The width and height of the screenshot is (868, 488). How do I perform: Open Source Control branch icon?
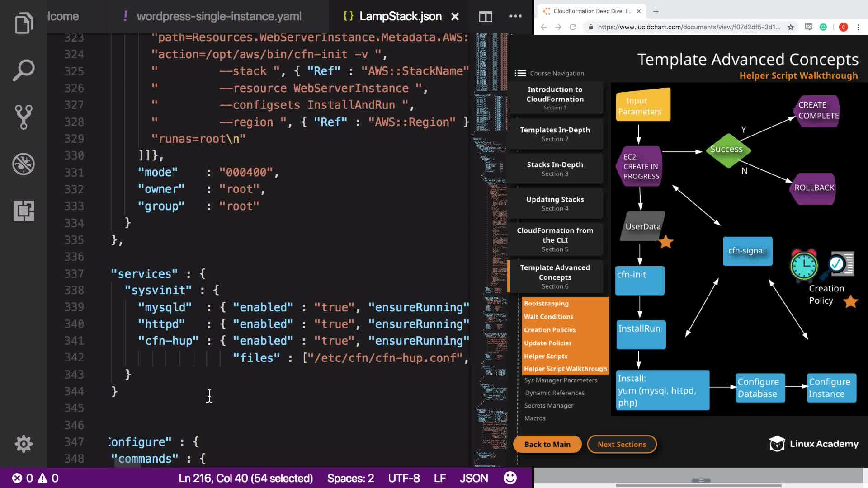coord(24,117)
